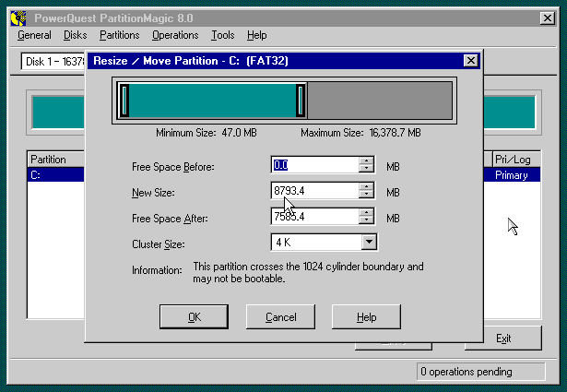Open the Partitions menu
The image size is (567, 392).
coord(119,35)
